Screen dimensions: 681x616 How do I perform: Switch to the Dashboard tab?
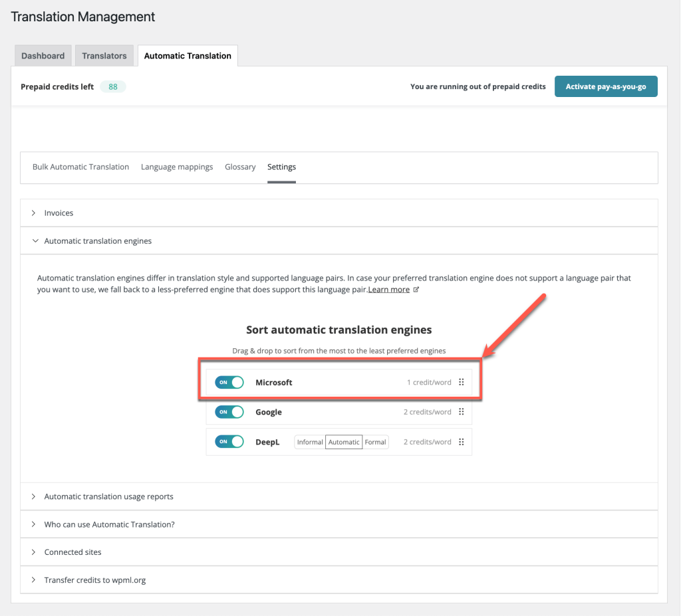(43, 56)
